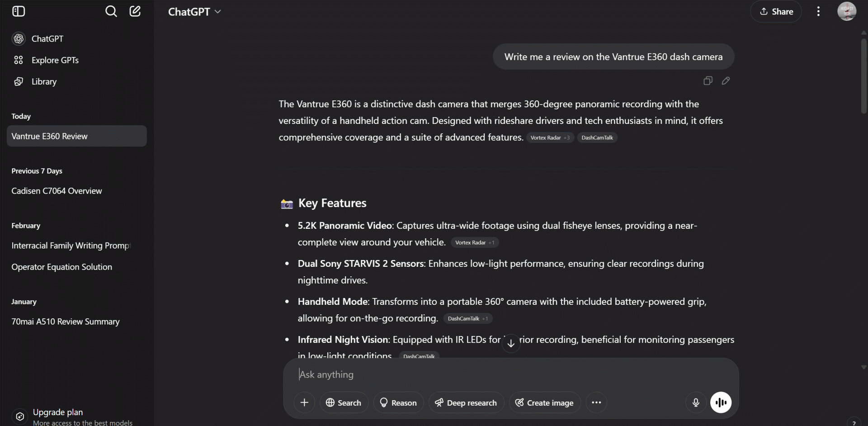
Task: Edit the message using the pencil icon
Action: click(726, 80)
